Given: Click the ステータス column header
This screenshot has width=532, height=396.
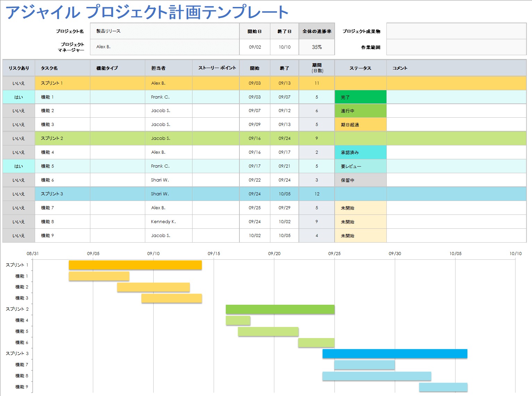Looking at the screenshot, I should click(360, 68).
